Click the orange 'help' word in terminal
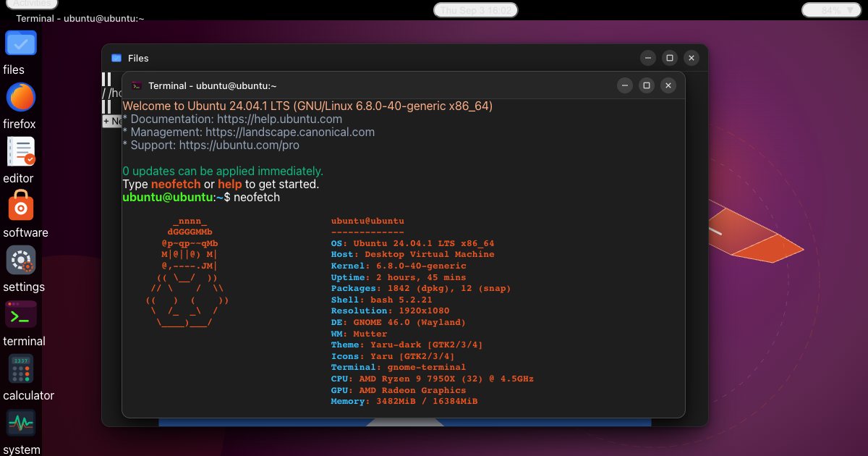 point(230,185)
